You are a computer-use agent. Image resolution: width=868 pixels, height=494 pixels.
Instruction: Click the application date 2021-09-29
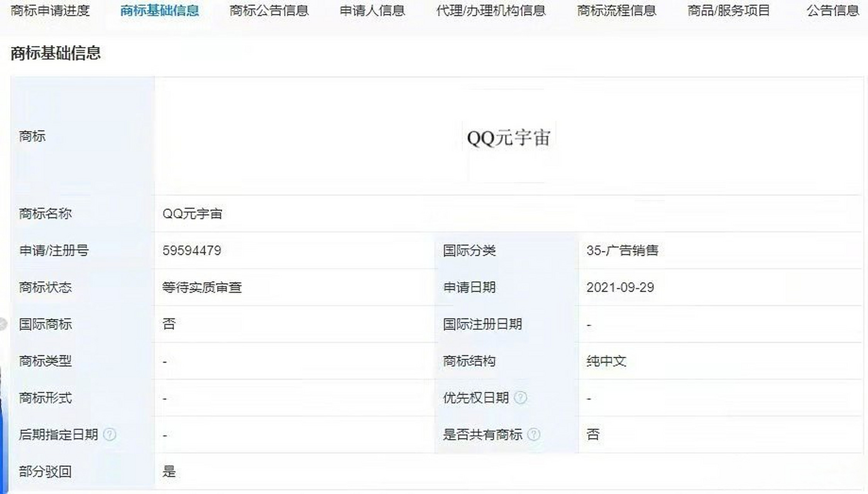(620, 288)
